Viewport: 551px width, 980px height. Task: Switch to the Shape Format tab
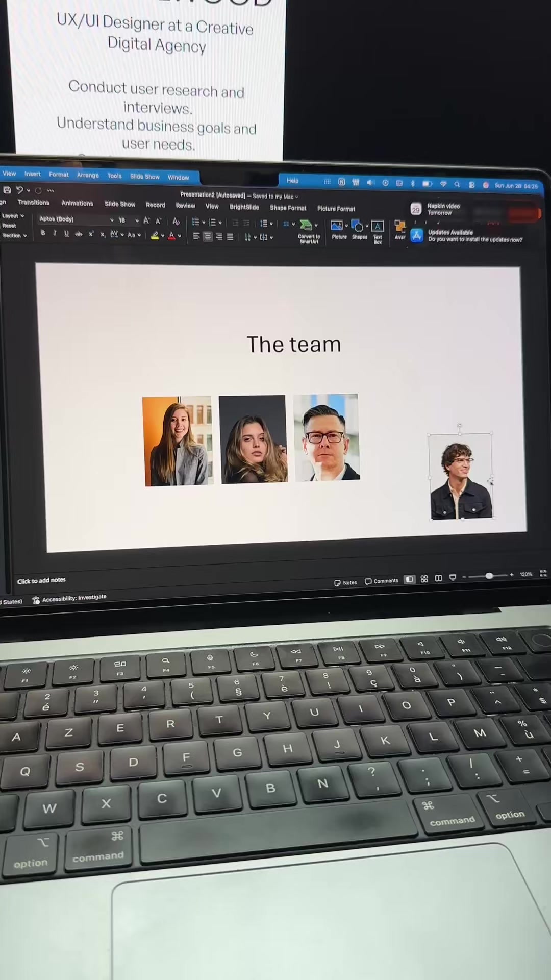pos(288,208)
